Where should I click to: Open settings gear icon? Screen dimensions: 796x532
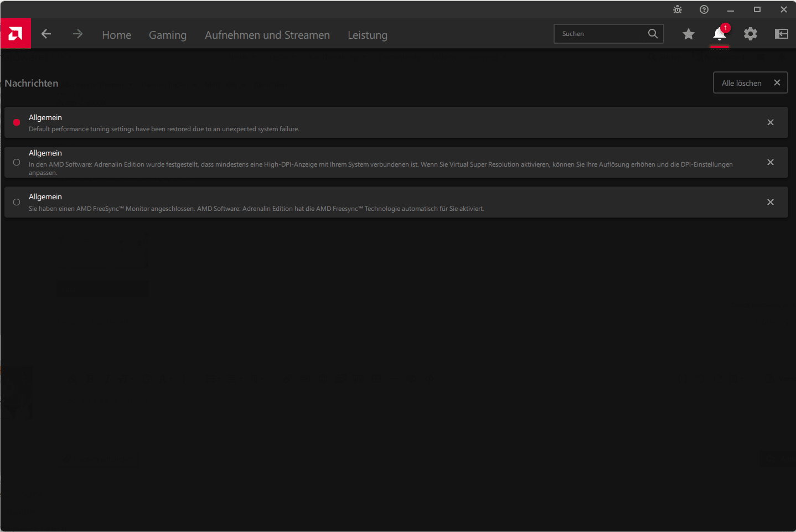(751, 34)
